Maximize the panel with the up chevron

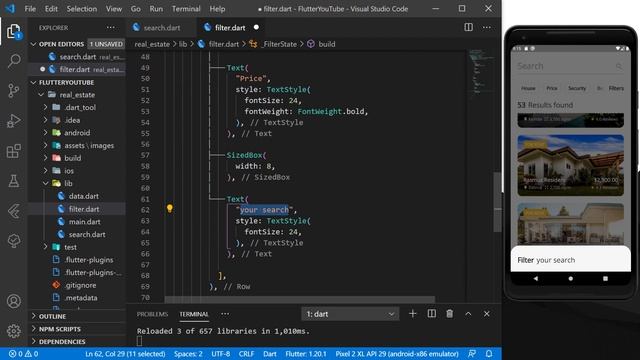(x=468, y=313)
